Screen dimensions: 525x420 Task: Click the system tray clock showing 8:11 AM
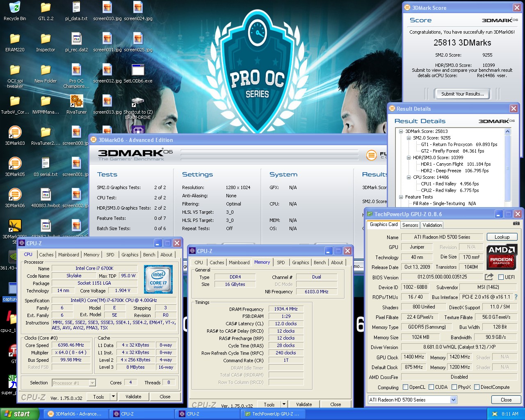click(x=510, y=414)
